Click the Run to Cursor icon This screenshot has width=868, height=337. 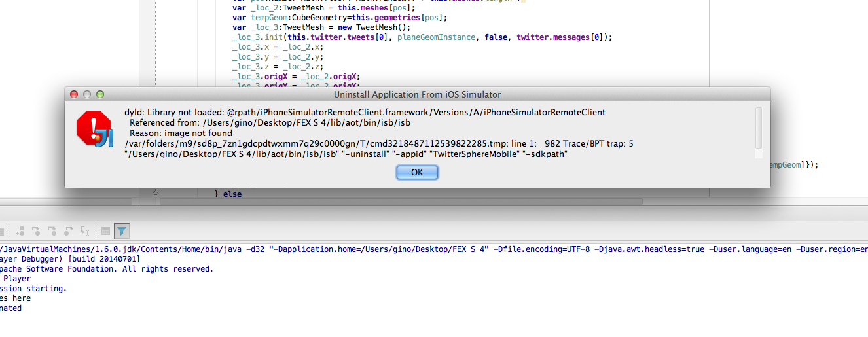(85, 231)
